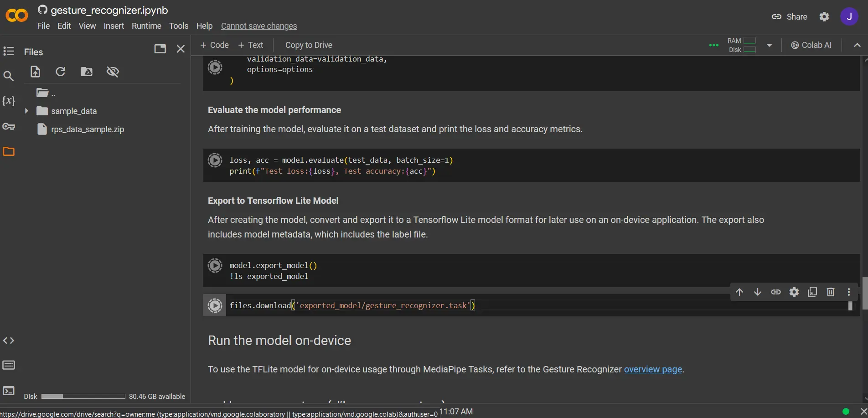Open the Code snippets sidebar icon
Image resolution: width=868 pixels, height=418 pixels.
[9, 341]
